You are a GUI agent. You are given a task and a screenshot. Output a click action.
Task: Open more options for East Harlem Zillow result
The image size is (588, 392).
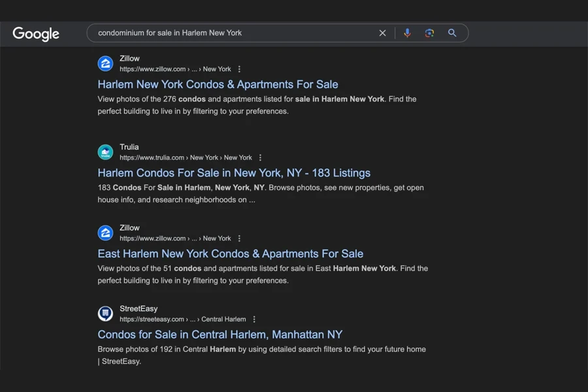pos(239,238)
